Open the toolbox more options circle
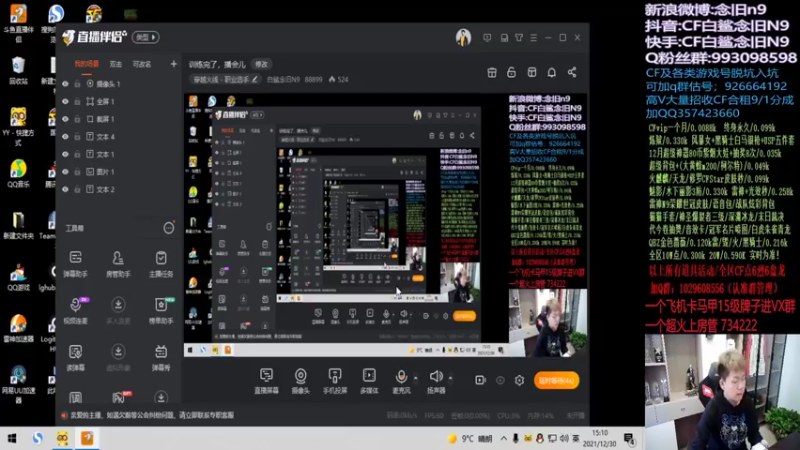Screen dimensions: 800x450 (x=168, y=228)
